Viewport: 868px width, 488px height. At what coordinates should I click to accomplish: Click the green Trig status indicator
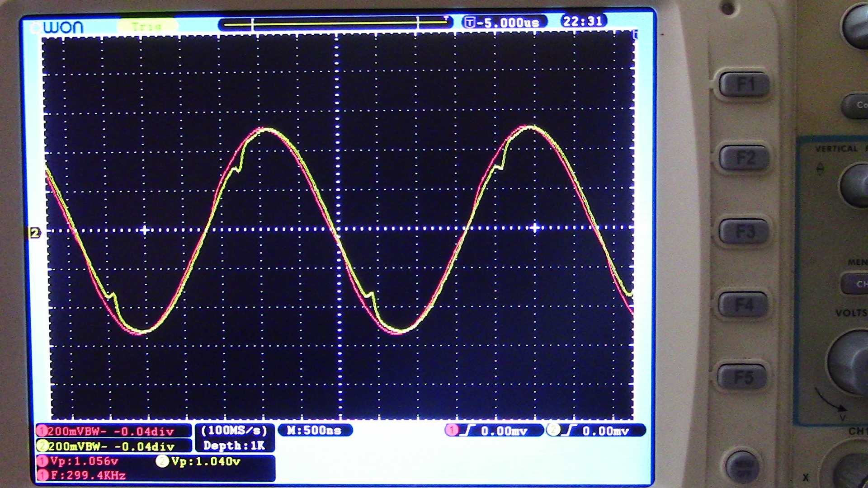pyautogui.click(x=146, y=27)
